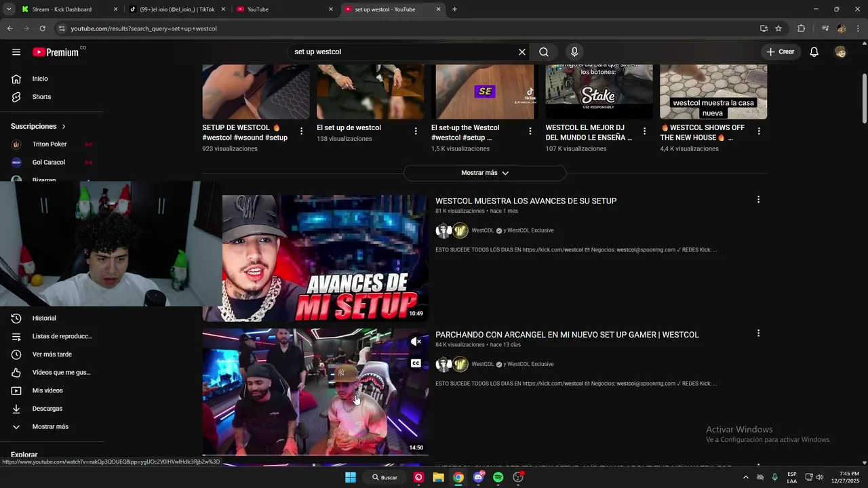This screenshot has height=488, width=868.
Task: Expand shorts shelf with Mostrar más
Action: 485,173
